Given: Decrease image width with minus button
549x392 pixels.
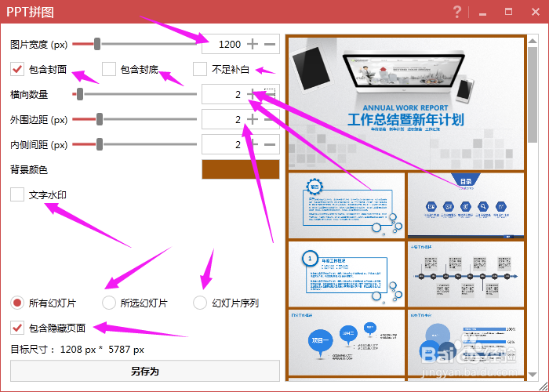Looking at the screenshot, I should (270, 44).
